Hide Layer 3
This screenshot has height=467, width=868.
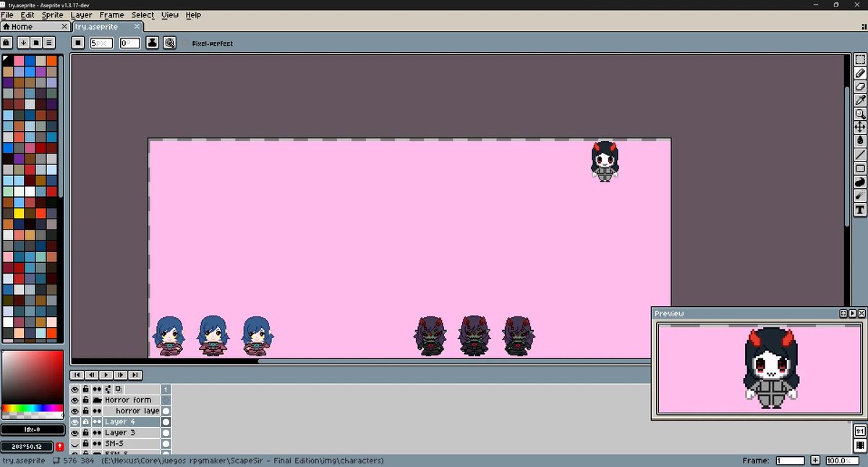[x=75, y=432]
